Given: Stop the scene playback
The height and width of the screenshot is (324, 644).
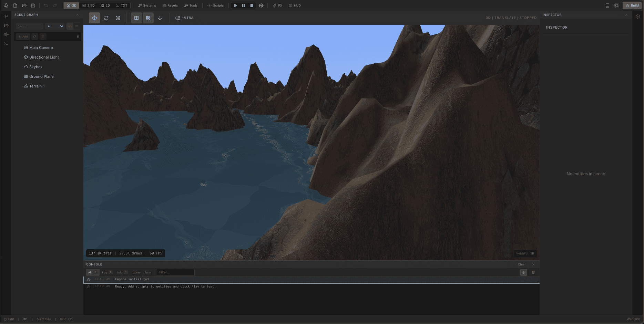Looking at the screenshot, I should (x=252, y=6).
